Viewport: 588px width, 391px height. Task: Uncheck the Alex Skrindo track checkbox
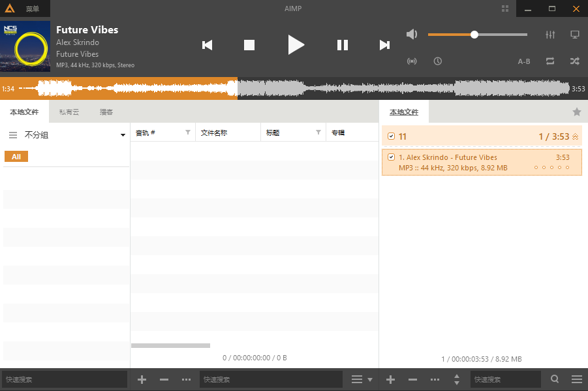click(x=391, y=157)
